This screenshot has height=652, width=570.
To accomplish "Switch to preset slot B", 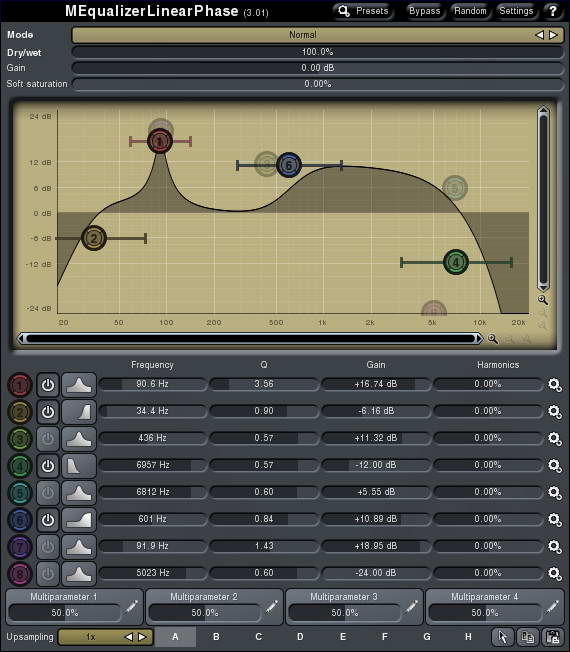I will tap(216, 637).
